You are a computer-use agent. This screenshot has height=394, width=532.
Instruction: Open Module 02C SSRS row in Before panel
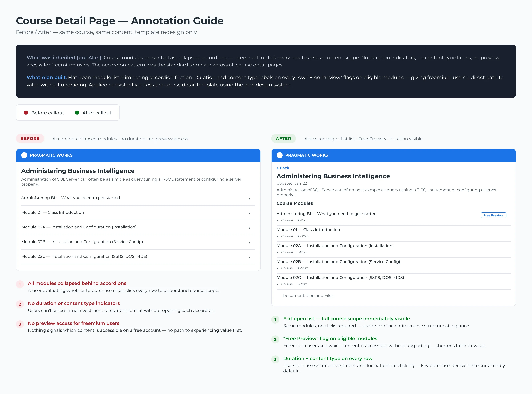click(138, 257)
